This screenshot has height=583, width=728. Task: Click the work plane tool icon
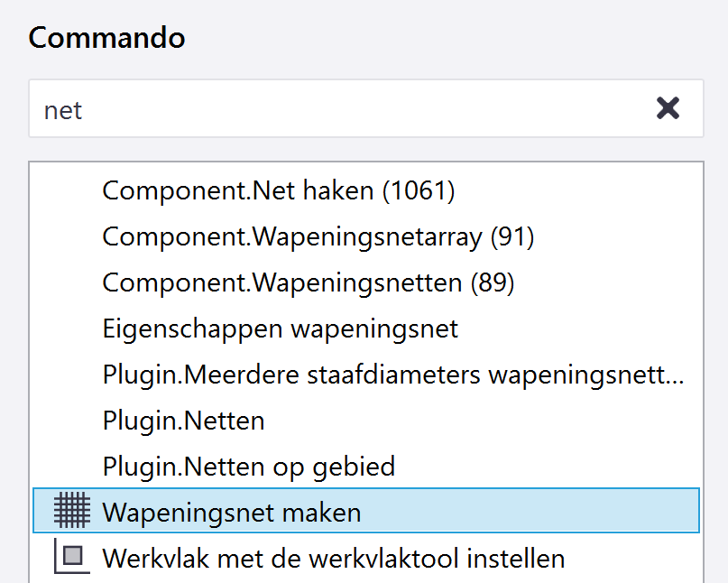(x=73, y=557)
